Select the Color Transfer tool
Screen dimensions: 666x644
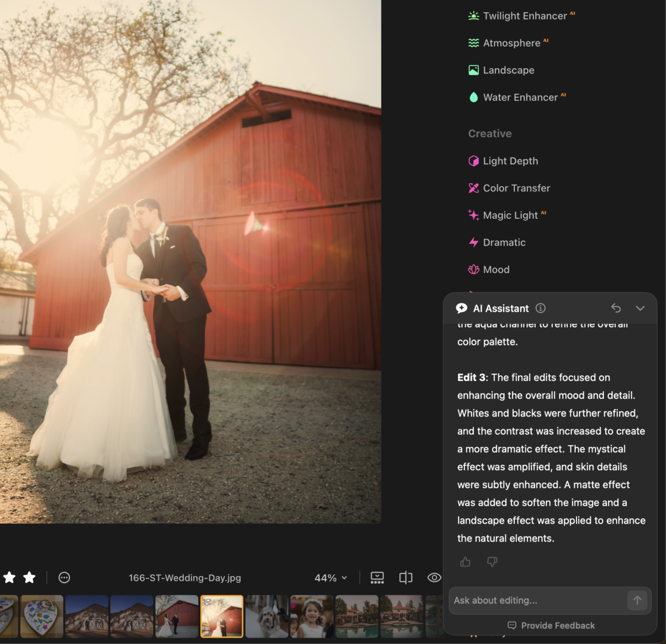[516, 188]
